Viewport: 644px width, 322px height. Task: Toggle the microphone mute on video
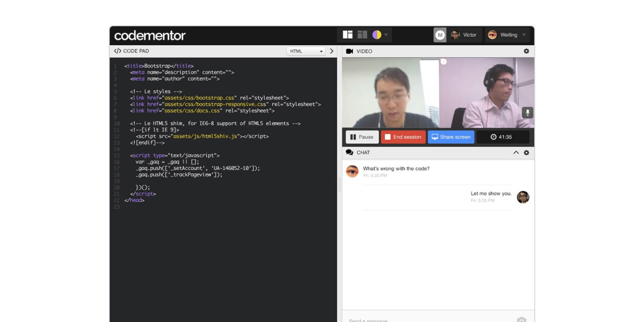527,113
